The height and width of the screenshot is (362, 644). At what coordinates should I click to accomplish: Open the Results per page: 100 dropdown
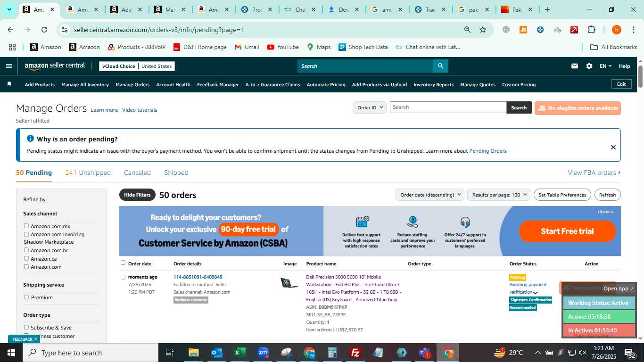pos(499,195)
